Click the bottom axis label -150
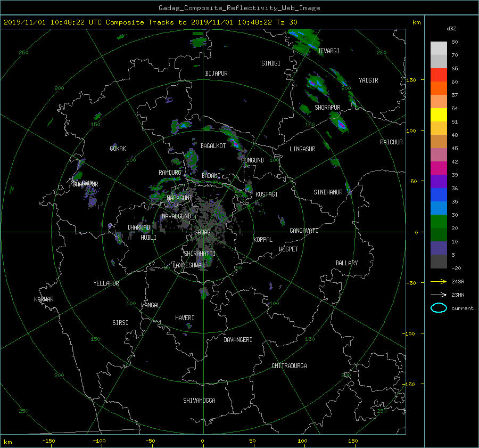Screen dimensions: 479x448 pos(48,441)
